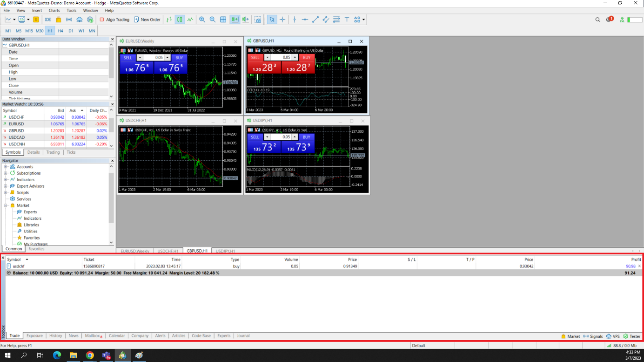Click the tile windows grid icon
The image size is (644, 362).
[x=223, y=20]
